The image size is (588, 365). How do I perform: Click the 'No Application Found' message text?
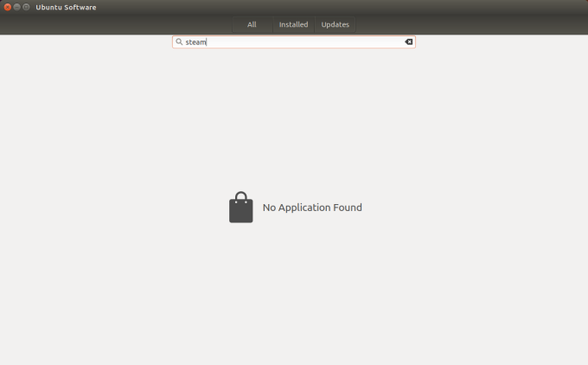312,208
